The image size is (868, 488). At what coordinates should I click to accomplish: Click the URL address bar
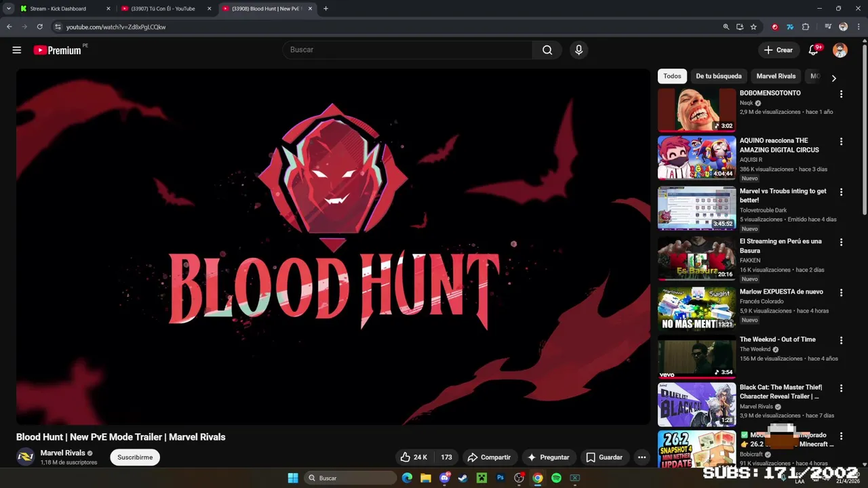(x=387, y=27)
